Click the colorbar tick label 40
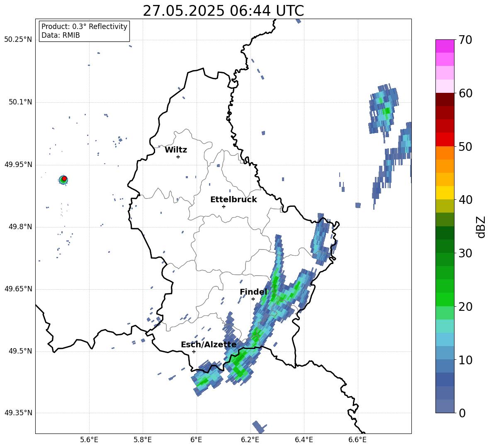Screen dimensions: 491x448 pos(466,200)
